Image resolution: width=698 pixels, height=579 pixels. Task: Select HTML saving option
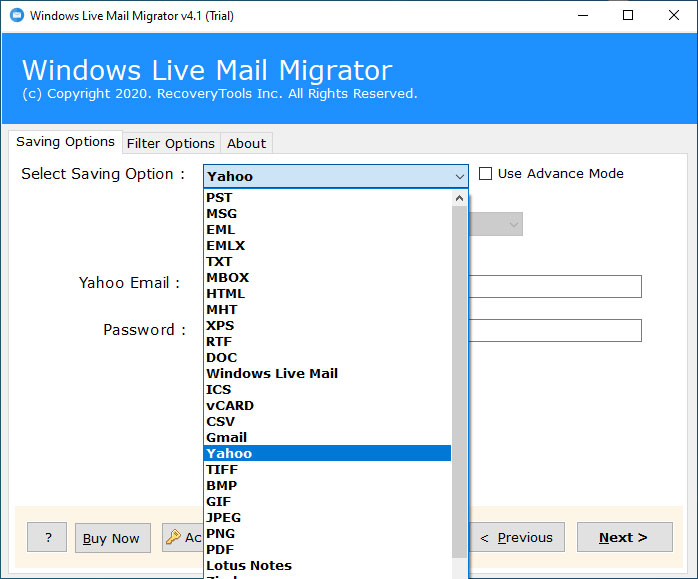tap(328, 294)
